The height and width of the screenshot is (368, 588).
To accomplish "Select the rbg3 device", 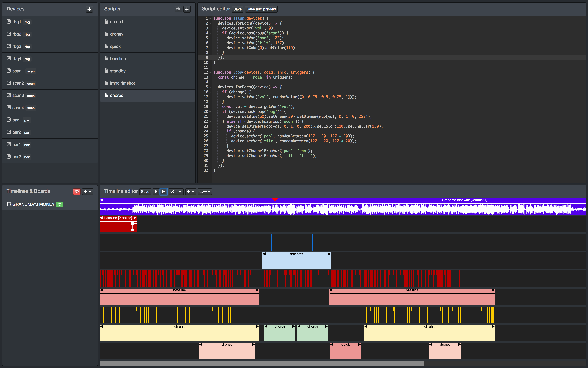I will click(50, 46).
